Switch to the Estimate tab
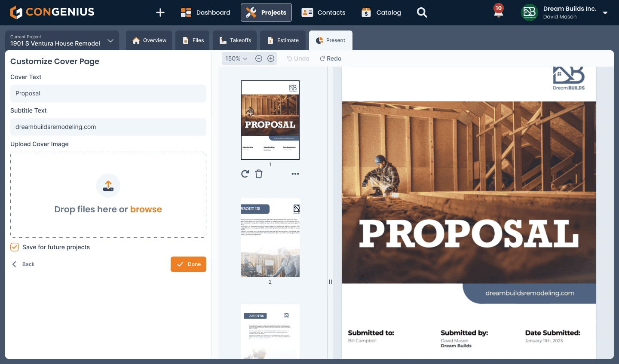Image resolution: width=619 pixels, height=364 pixels. click(282, 40)
